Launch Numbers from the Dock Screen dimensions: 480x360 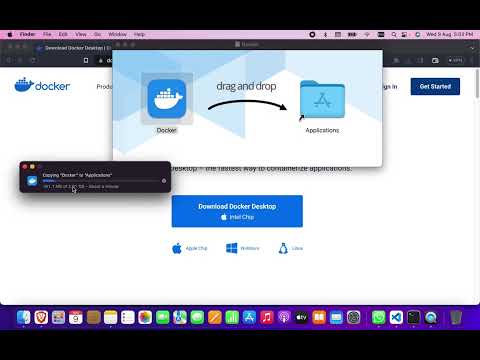point(232,317)
